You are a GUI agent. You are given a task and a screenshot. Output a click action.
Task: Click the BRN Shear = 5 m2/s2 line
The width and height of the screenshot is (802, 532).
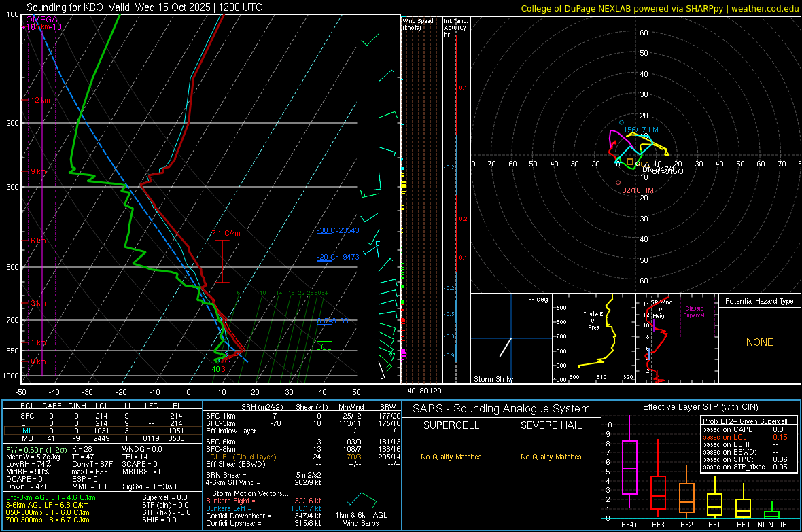264,475
